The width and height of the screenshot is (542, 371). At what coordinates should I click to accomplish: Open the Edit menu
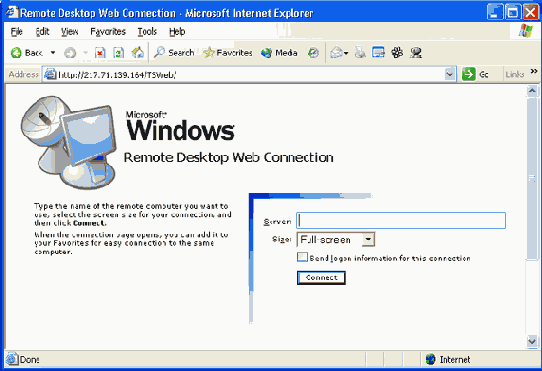coord(42,32)
